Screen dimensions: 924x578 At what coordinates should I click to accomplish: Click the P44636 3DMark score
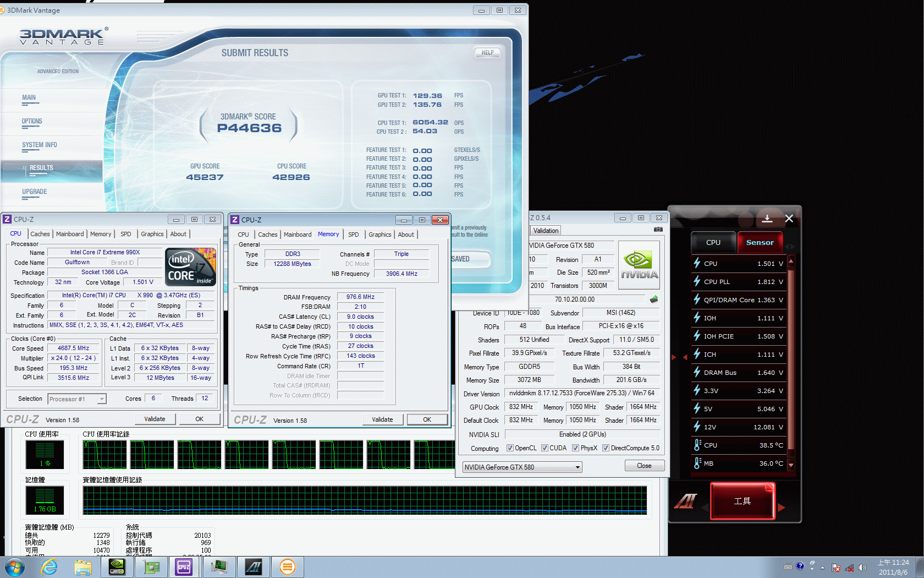[x=249, y=128]
